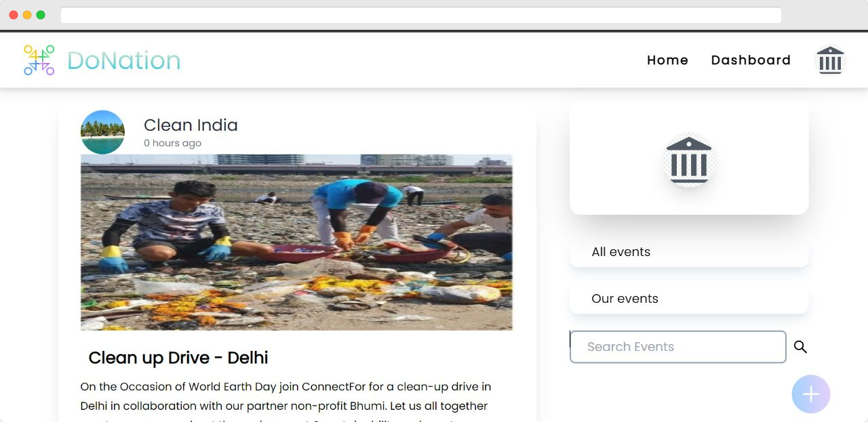Click the DoNation colorful logo icon
Viewport: 868px width, 422px height.
click(39, 60)
